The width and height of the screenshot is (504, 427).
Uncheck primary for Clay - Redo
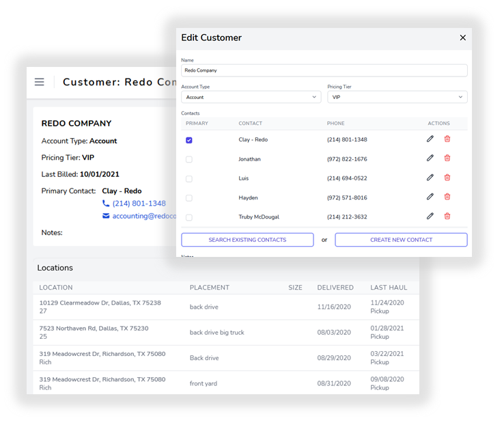189,140
